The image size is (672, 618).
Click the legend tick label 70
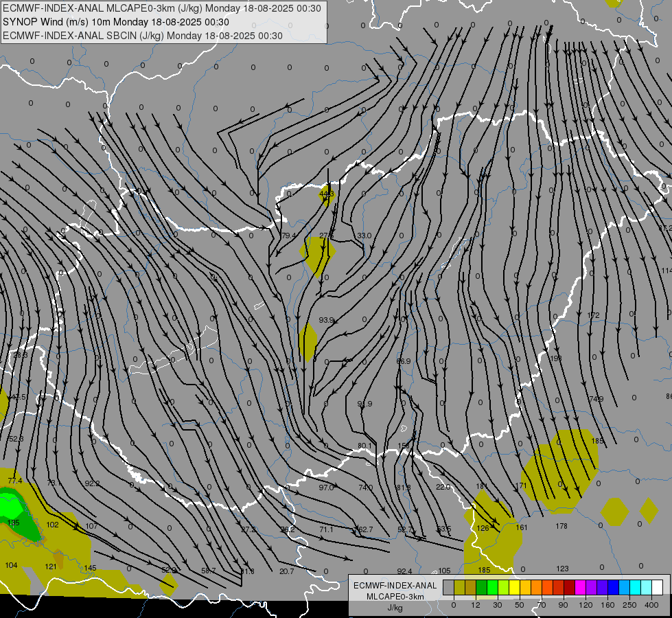click(x=542, y=605)
